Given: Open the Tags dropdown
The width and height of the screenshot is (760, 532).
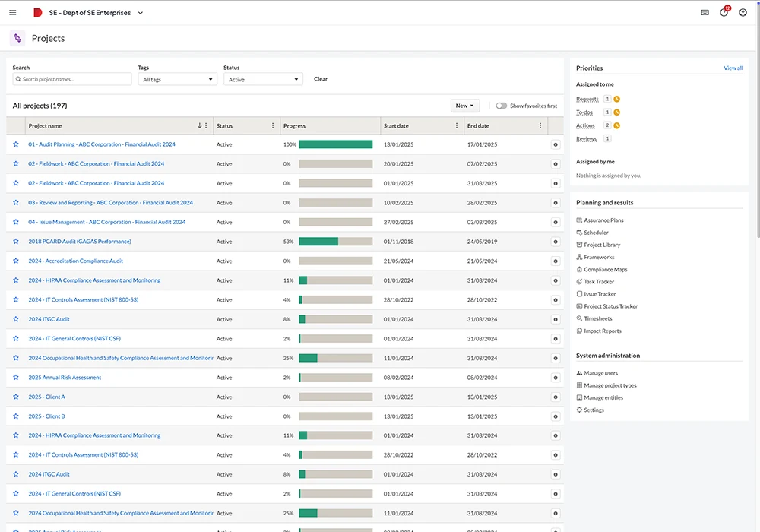Looking at the screenshot, I should [177, 79].
